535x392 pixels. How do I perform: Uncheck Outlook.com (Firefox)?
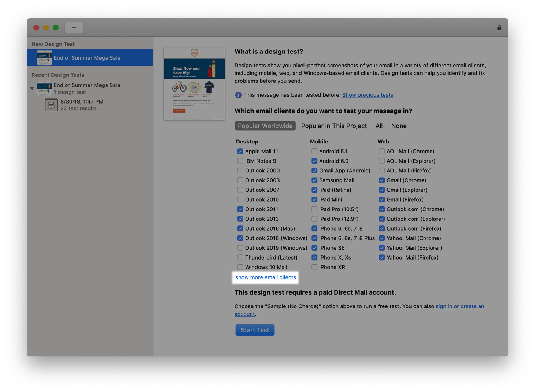pyautogui.click(x=382, y=228)
